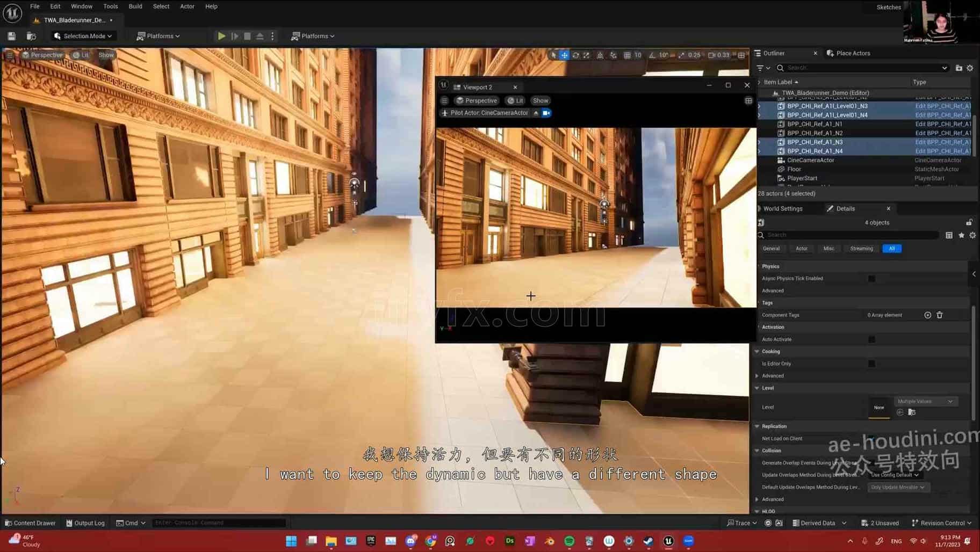Play the level in editor
The height and width of the screenshot is (552, 980).
[221, 36]
